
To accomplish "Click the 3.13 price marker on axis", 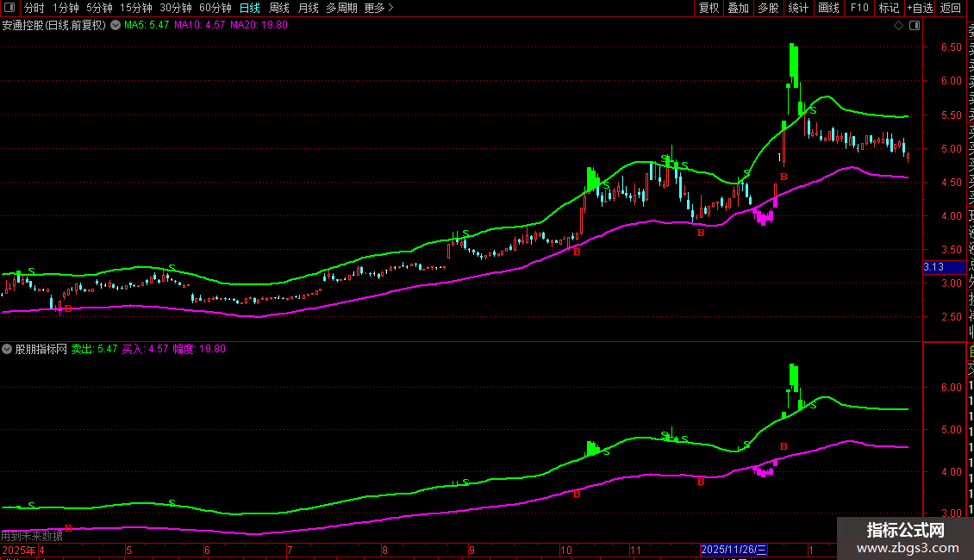I will point(944,267).
